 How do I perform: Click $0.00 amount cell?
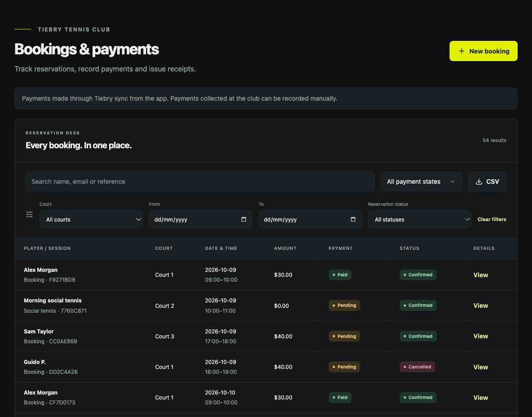[281, 306]
